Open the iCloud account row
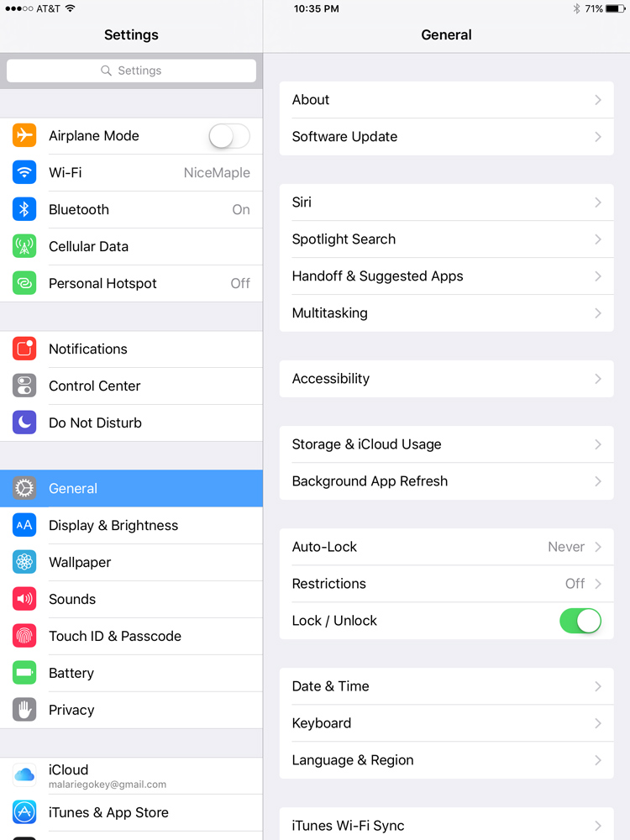 click(x=131, y=775)
